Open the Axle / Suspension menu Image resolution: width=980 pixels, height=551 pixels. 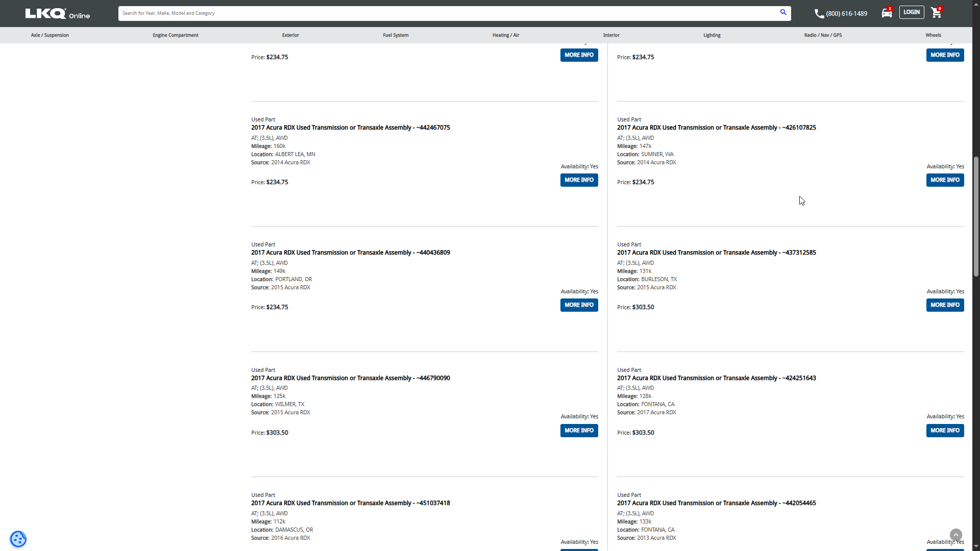(x=50, y=35)
